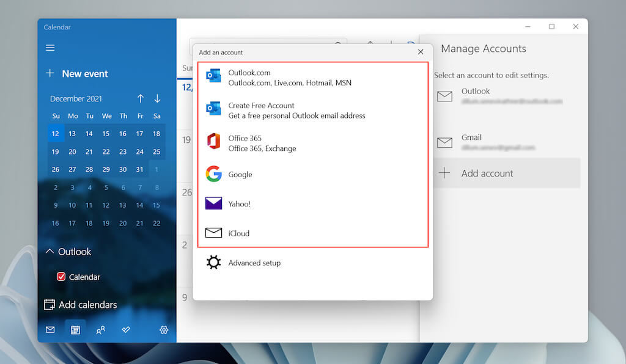This screenshot has height=364, width=626.
Task: Go to next month with down arrow
Action: tap(157, 98)
